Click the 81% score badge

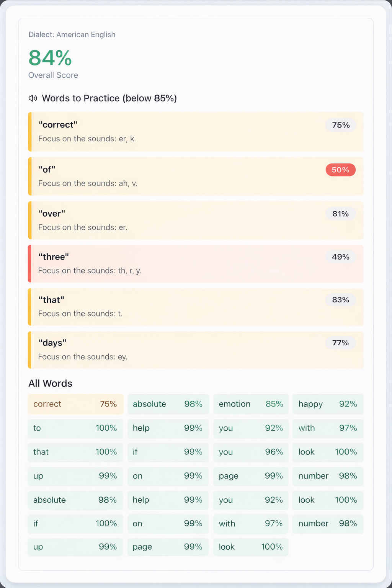point(340,214)
